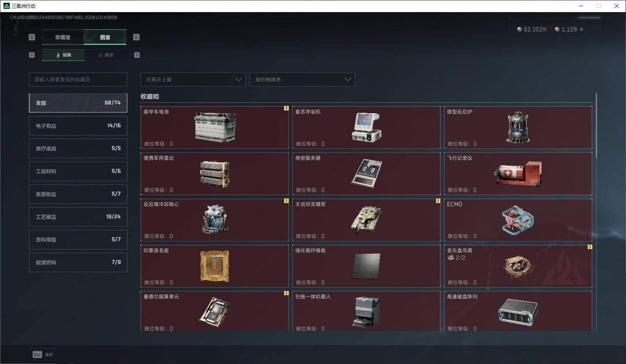Show the 工具材料 category
This screenshot has height=364, width=626.
(78, 171)
